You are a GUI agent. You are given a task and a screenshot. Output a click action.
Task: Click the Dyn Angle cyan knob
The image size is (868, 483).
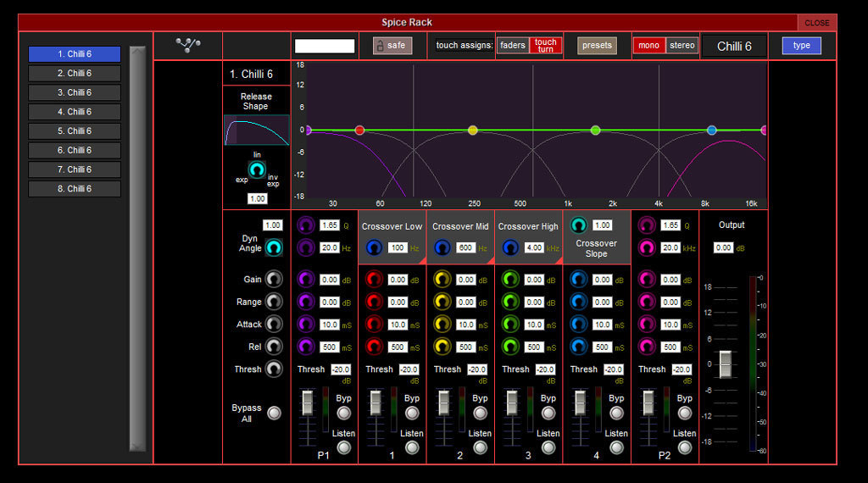[x=273, y=247]
